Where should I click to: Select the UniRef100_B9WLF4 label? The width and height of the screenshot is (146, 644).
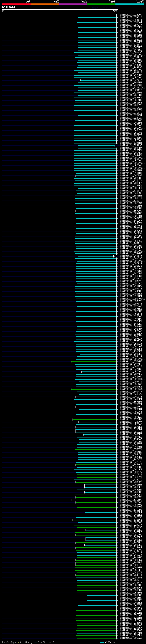[x=131, y=349]
